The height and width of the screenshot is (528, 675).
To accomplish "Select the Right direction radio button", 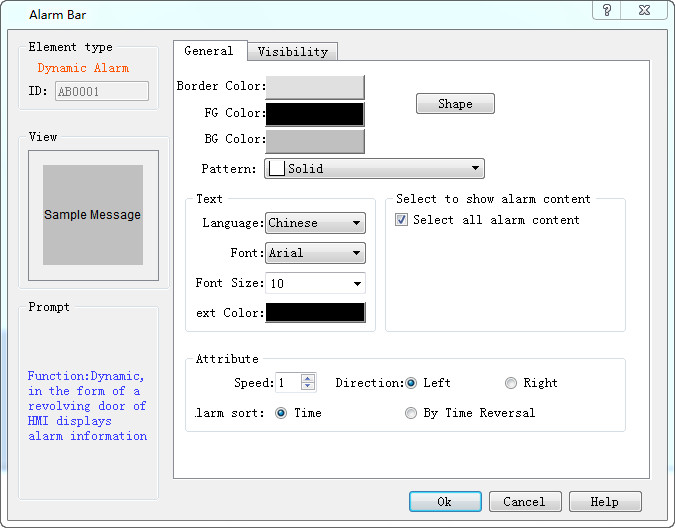I will (x=511, y=383).
